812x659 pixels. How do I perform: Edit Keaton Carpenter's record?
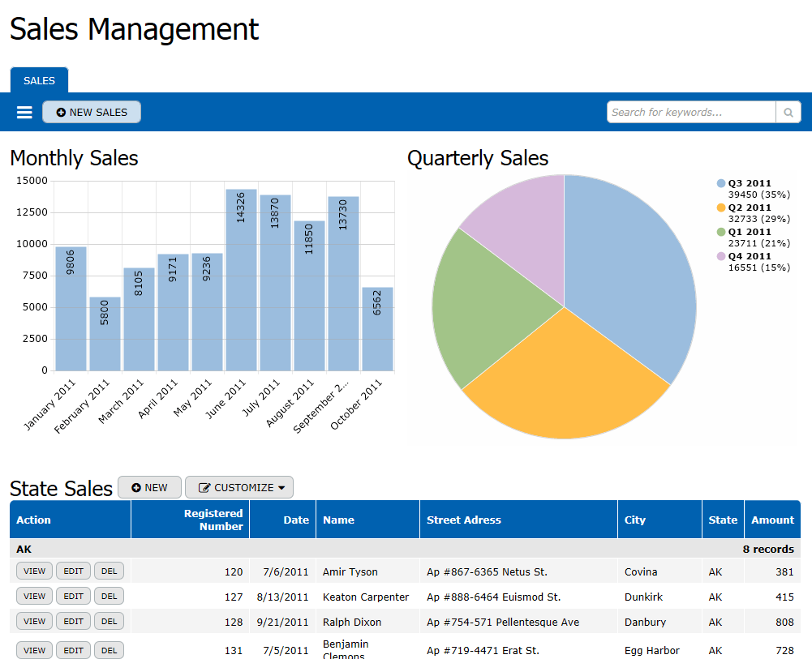73,597
